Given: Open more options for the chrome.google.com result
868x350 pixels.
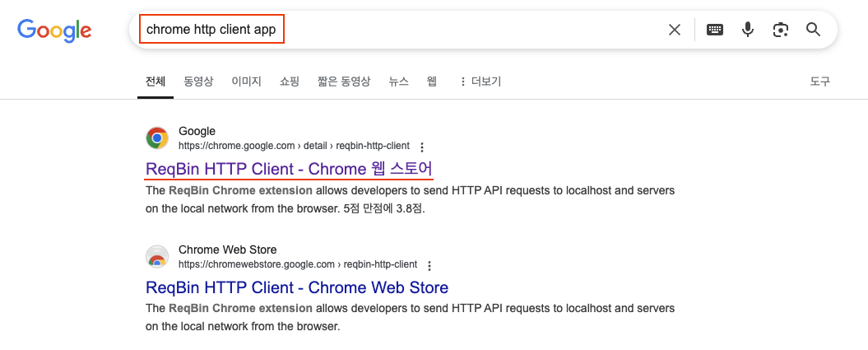Looking at the screenshot, I should 422,147.
